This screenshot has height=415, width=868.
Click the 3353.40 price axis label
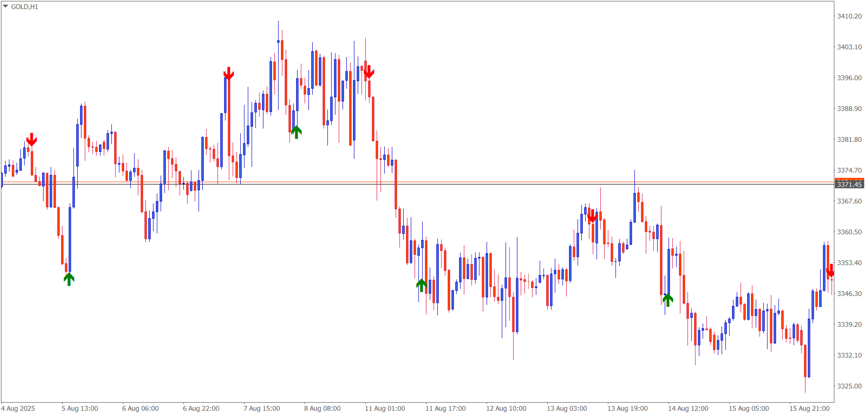tap(849, 263)
